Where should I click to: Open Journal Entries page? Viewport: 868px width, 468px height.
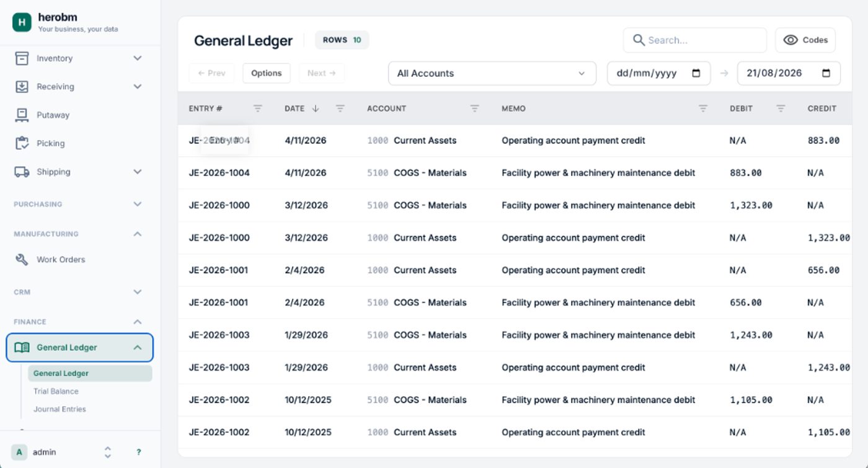60,409
